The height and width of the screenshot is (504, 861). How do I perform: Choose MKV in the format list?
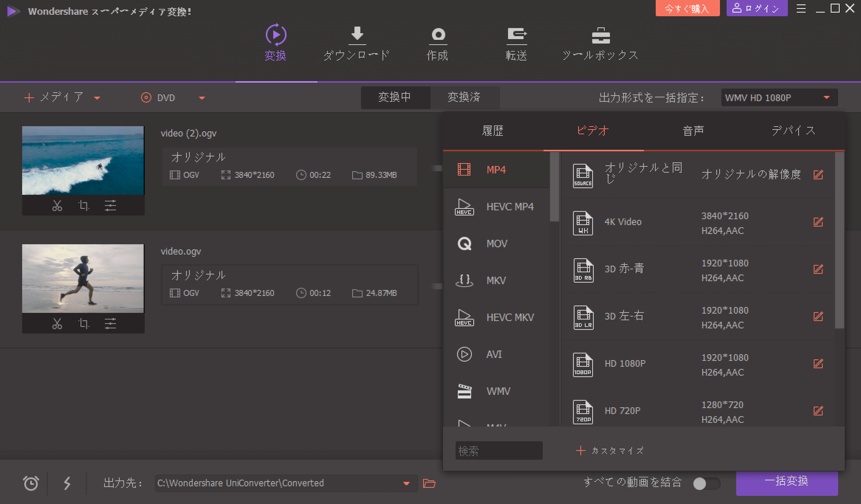[496, 280]
